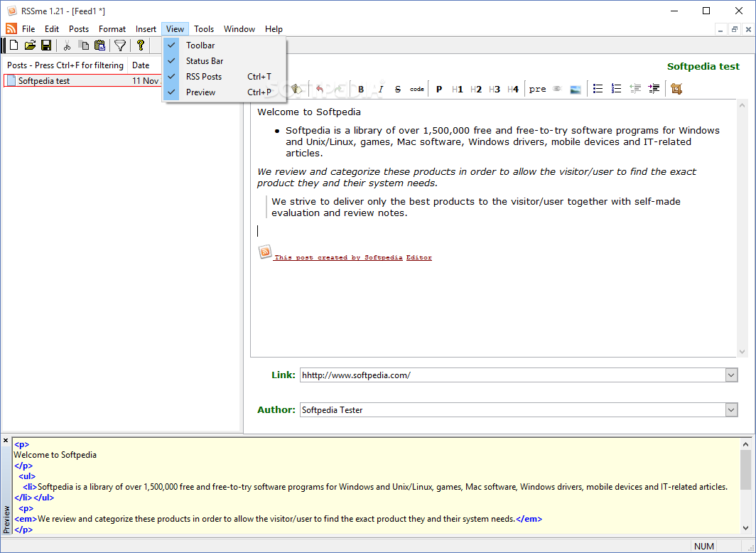Restore the inner Feed1 document window

pos(734,29)
